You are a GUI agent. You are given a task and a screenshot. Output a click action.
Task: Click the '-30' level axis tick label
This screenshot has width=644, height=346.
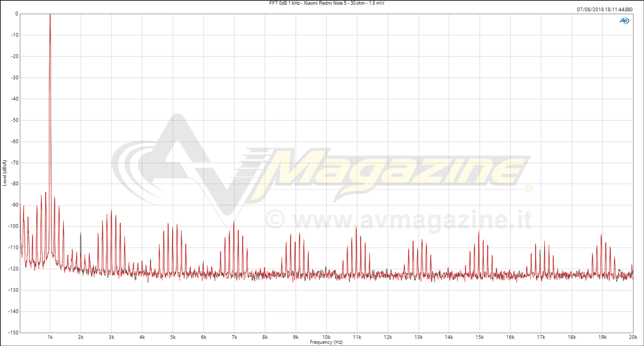[14, 77]
